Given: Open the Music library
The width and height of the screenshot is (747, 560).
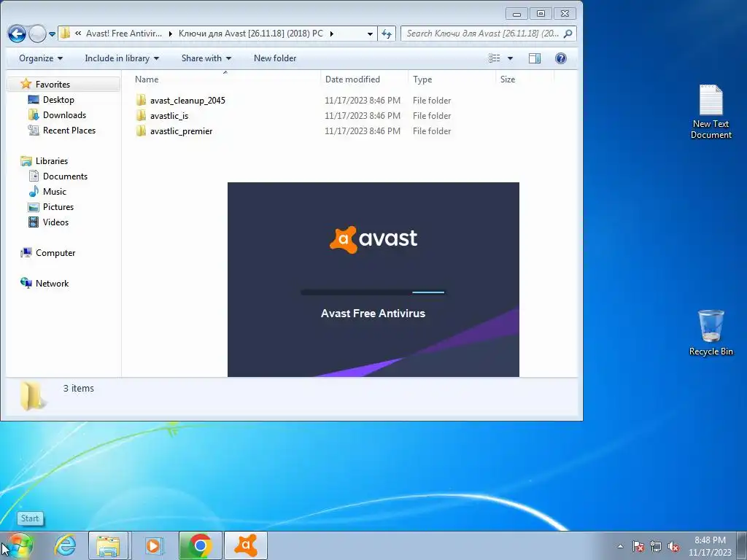Looking at the screenshot, I should 54,192.
